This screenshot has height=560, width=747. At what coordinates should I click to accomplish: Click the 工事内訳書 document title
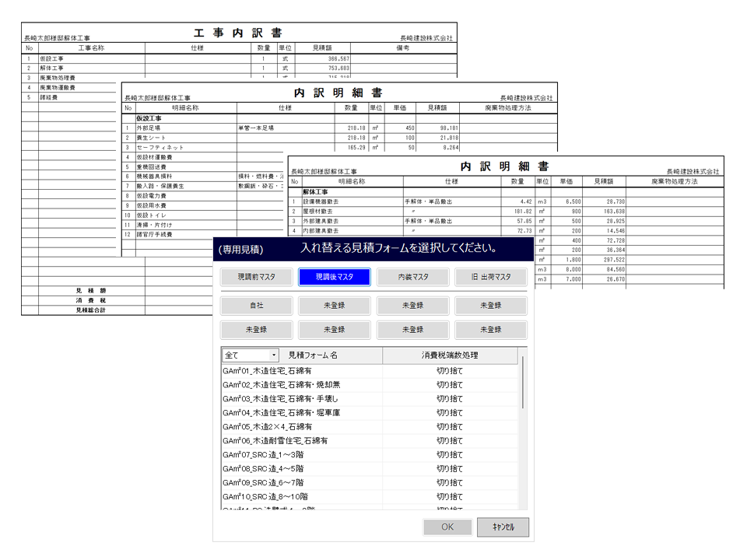(x=238, y=33)
